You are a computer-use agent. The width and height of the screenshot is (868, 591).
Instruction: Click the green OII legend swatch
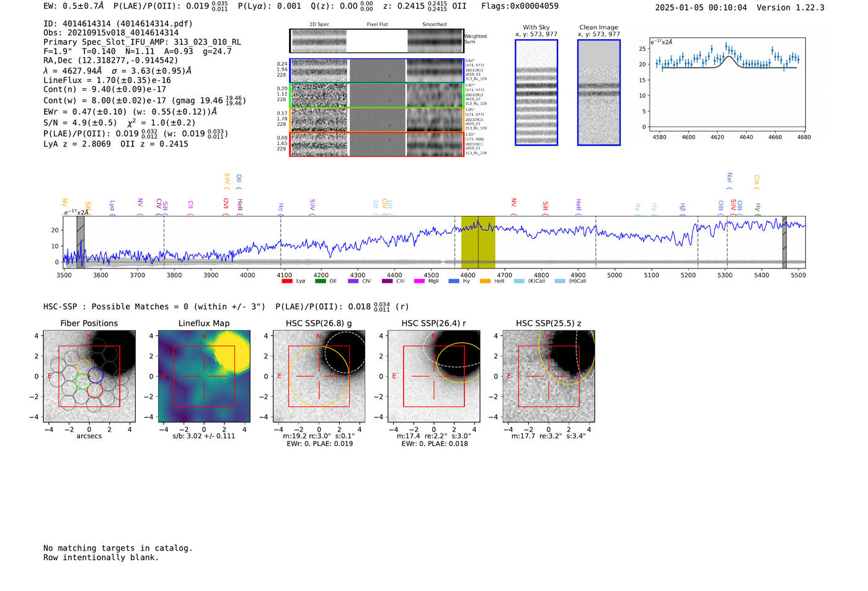(320, 282)
